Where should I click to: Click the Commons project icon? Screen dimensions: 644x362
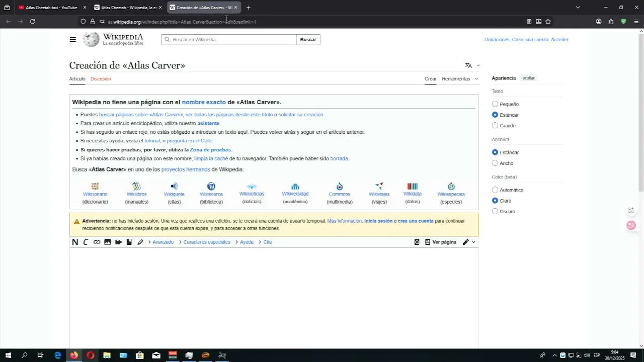[340, 187]
